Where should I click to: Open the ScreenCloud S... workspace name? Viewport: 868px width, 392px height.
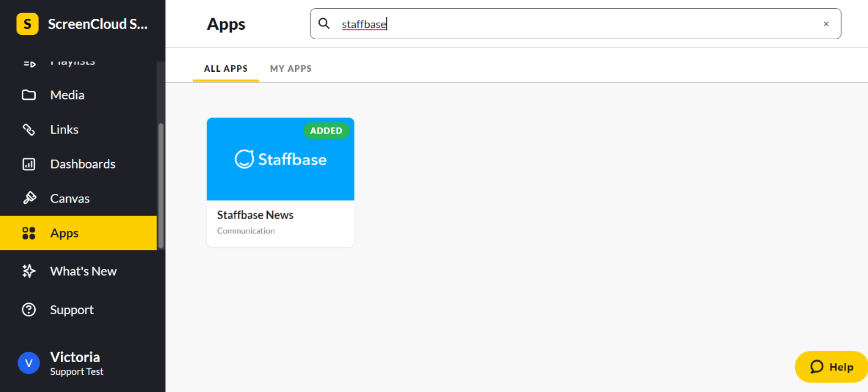pyautogui.click(x=98, y=24)
